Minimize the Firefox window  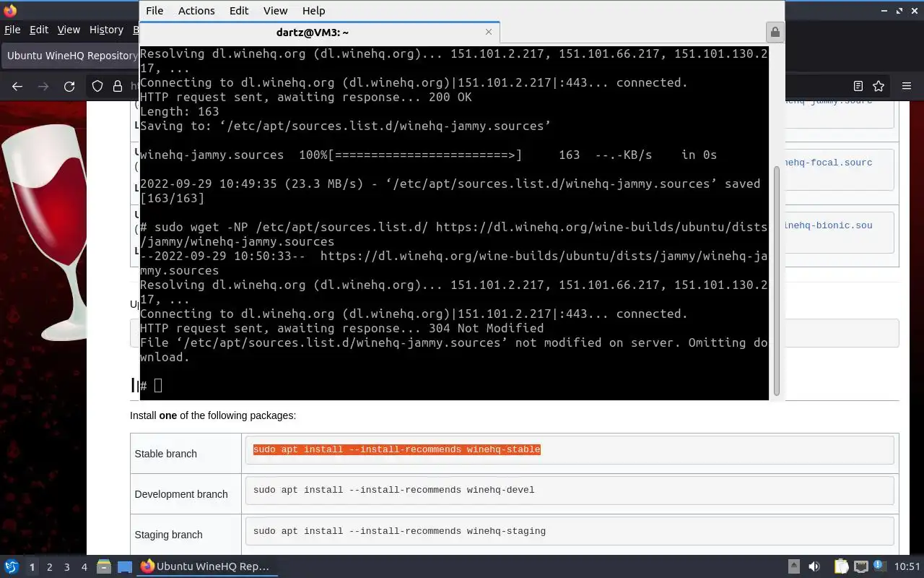885,11
